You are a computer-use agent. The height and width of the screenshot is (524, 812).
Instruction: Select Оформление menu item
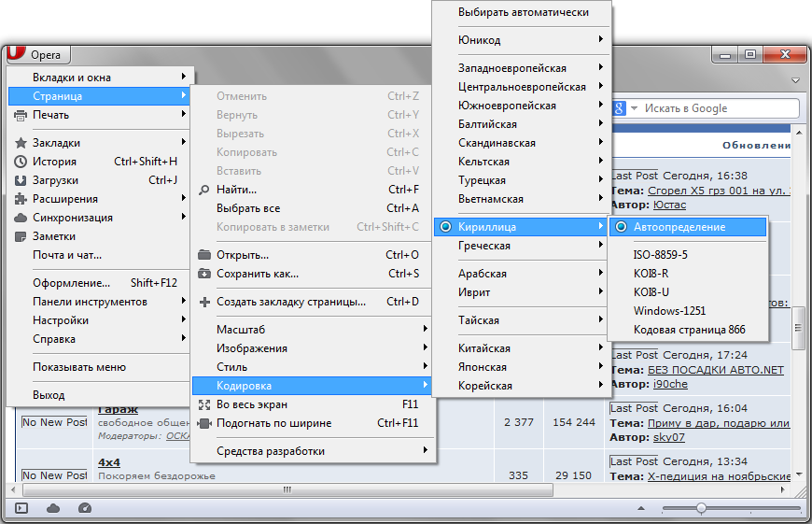(x=99, y=283)
